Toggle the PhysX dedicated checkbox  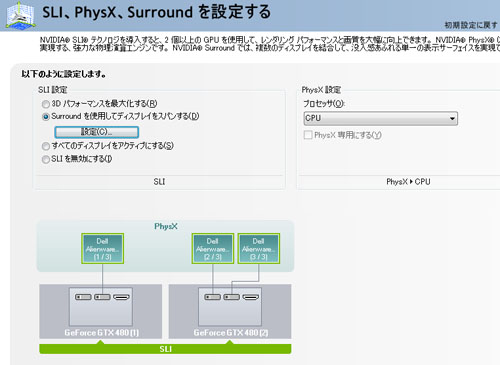[x=308, y=135]
